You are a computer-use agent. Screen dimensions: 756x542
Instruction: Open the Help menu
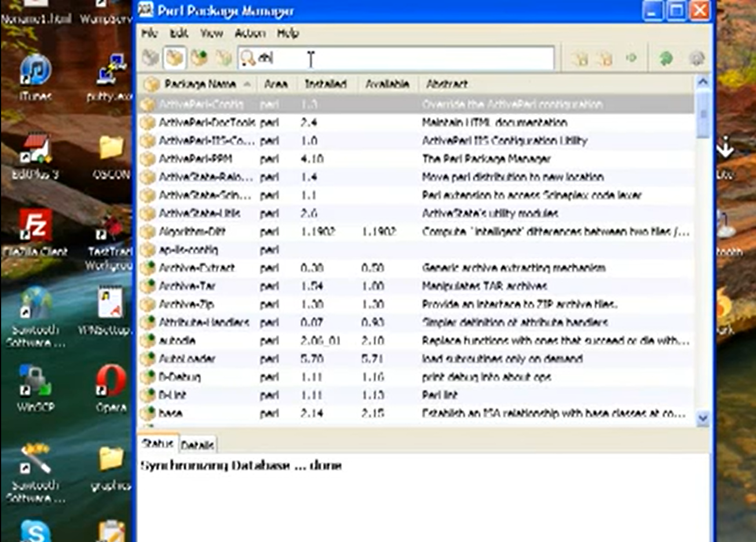coord(287,34)
